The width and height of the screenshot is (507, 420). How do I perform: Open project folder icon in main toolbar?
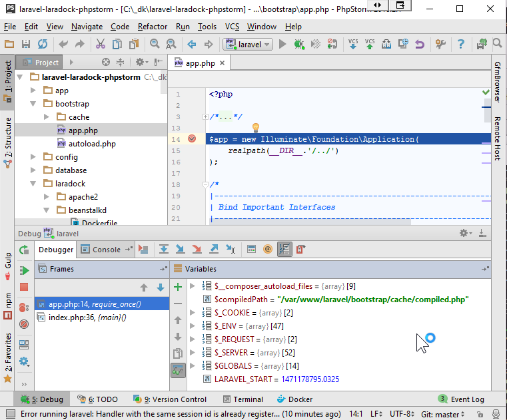pos(9,44)
